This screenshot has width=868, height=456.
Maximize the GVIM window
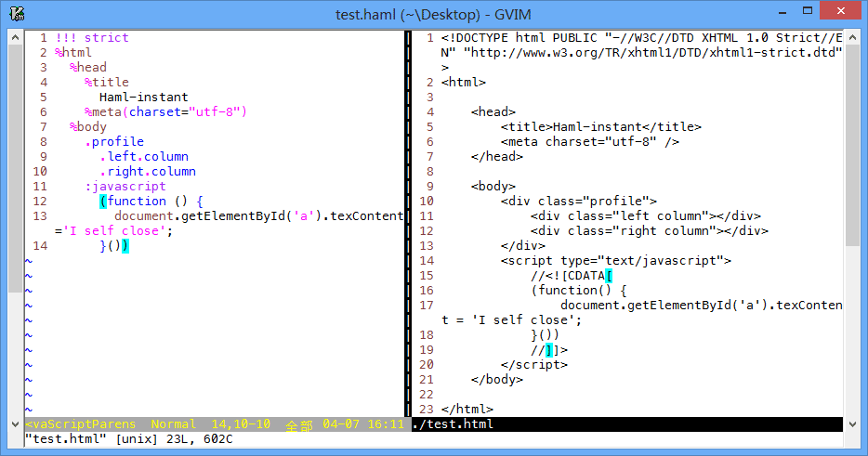[808, 11]
